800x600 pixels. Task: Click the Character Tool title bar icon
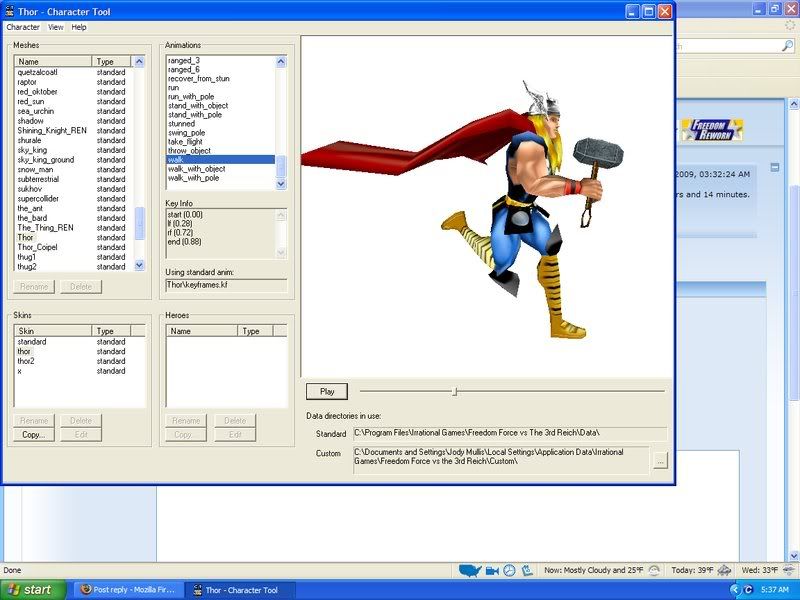(10, 11)
